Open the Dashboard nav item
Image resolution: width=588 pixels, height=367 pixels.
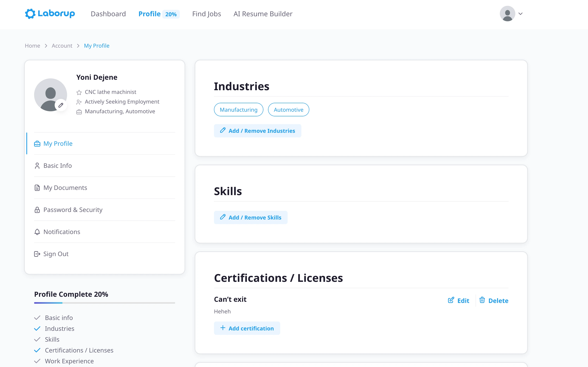[x=108, y=14]
